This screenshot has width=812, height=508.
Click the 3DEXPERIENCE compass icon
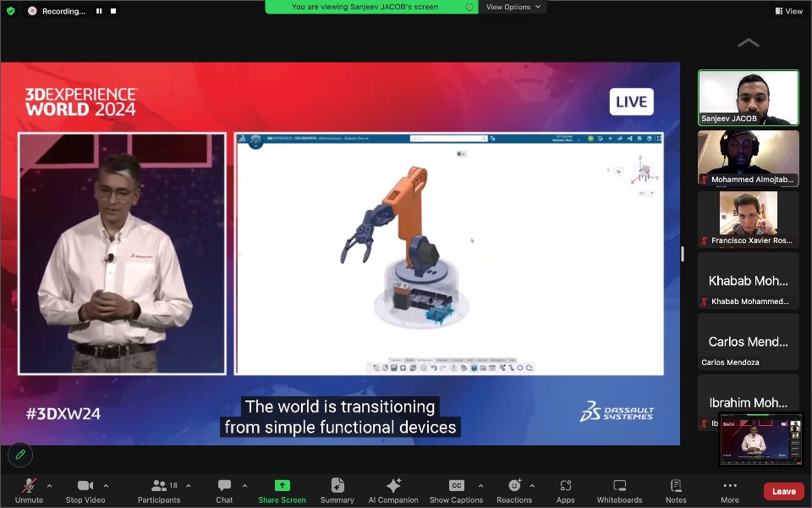pos(255,141)
